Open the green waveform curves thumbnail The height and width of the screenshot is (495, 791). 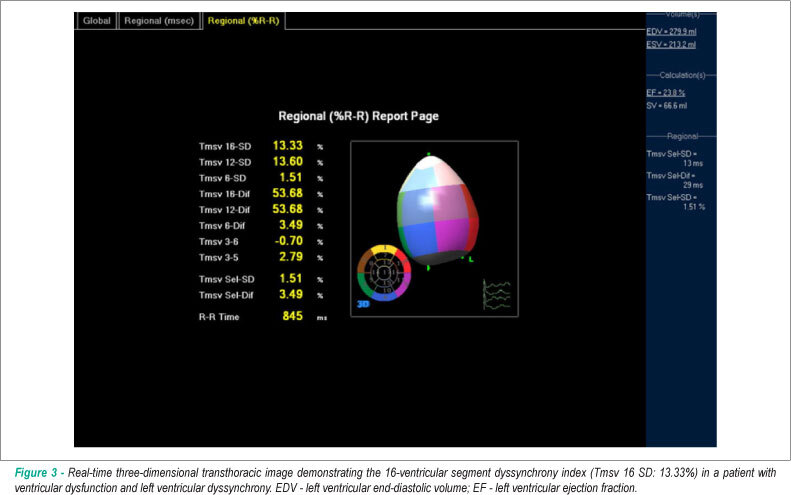[x=497, y=295]
